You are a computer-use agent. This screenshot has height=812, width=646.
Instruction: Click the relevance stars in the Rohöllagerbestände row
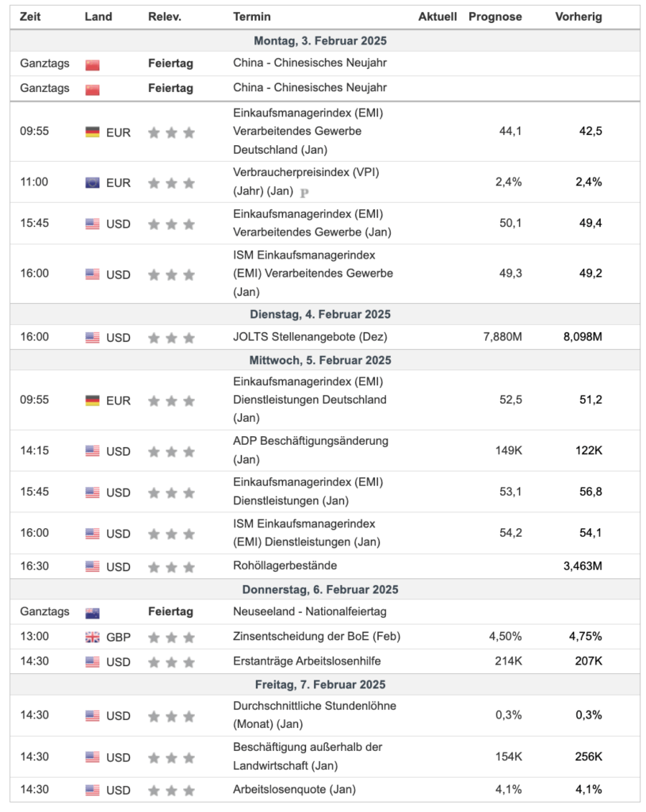[x=171, y=567]
